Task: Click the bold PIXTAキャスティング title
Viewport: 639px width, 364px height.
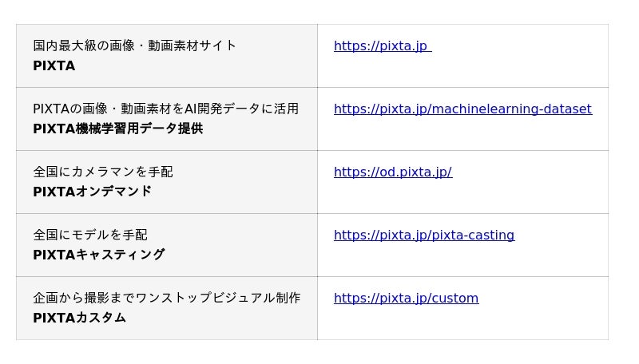Action: 98,255
